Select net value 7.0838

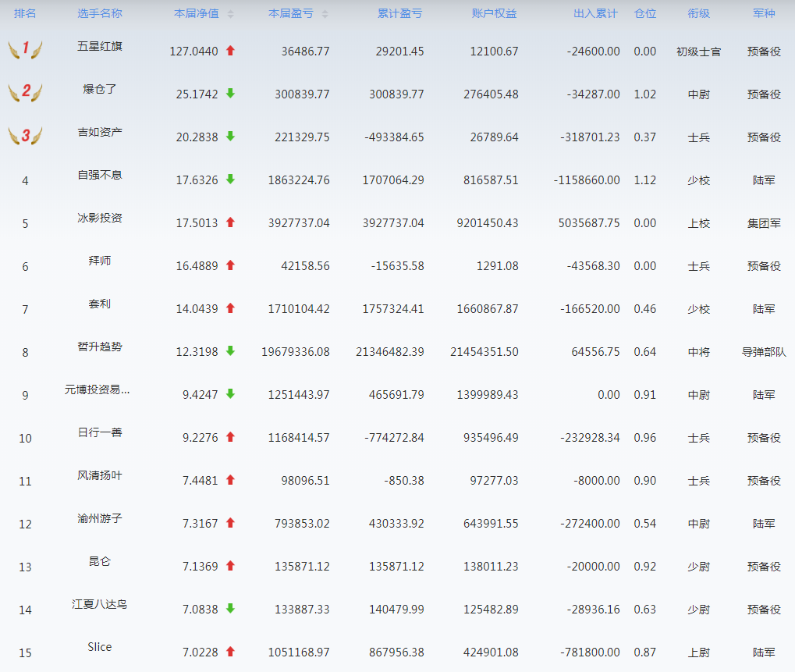point(201,610)
